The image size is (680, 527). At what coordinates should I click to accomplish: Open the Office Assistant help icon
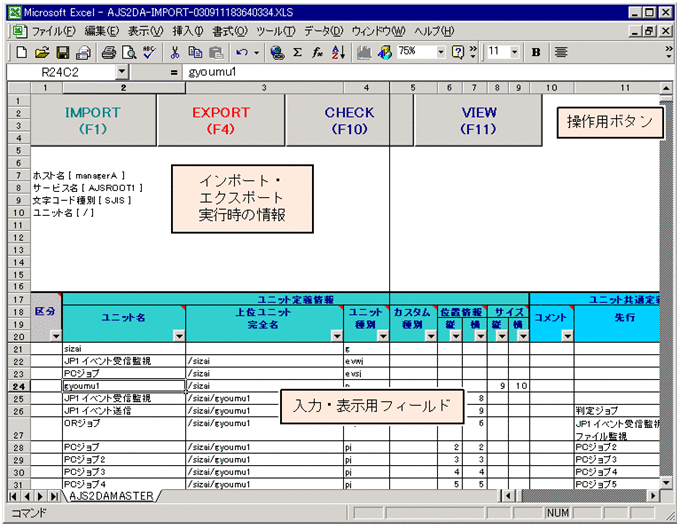click(458, 52)
